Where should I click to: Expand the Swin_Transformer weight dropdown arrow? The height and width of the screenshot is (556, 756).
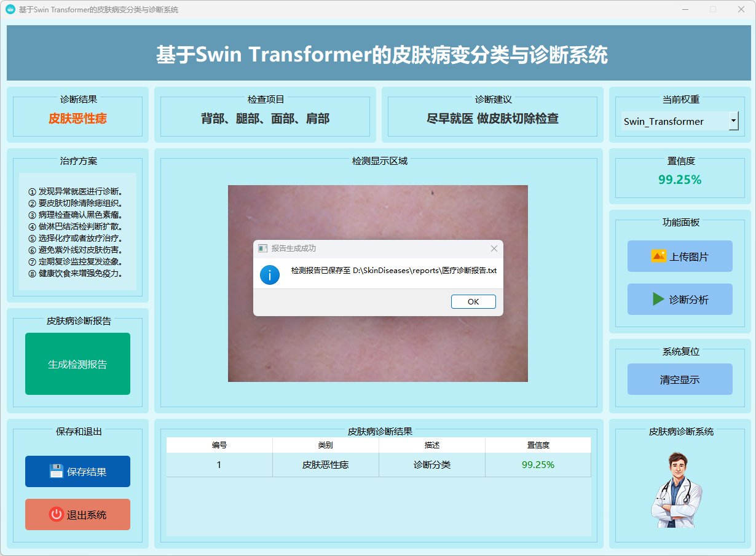tap(733, 121)
